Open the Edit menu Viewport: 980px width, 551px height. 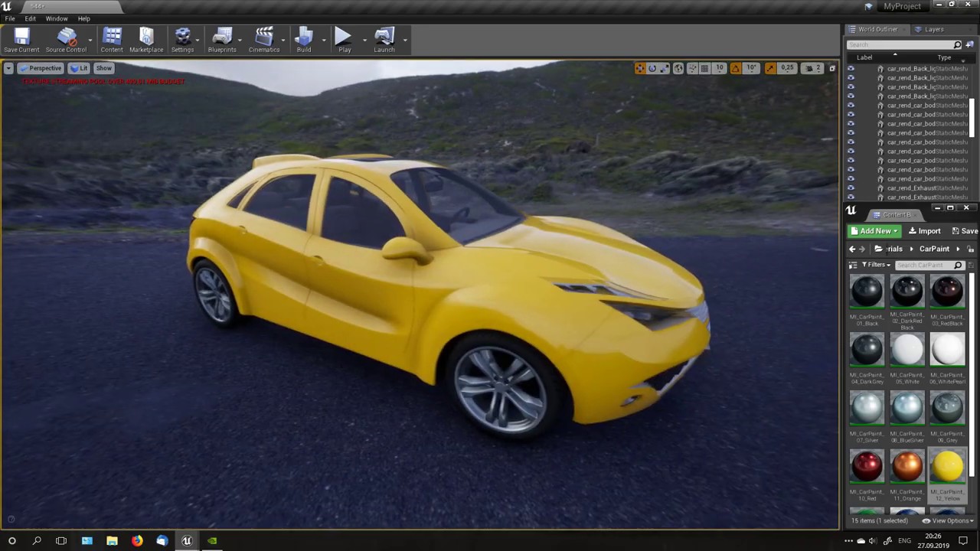[30, 18]
